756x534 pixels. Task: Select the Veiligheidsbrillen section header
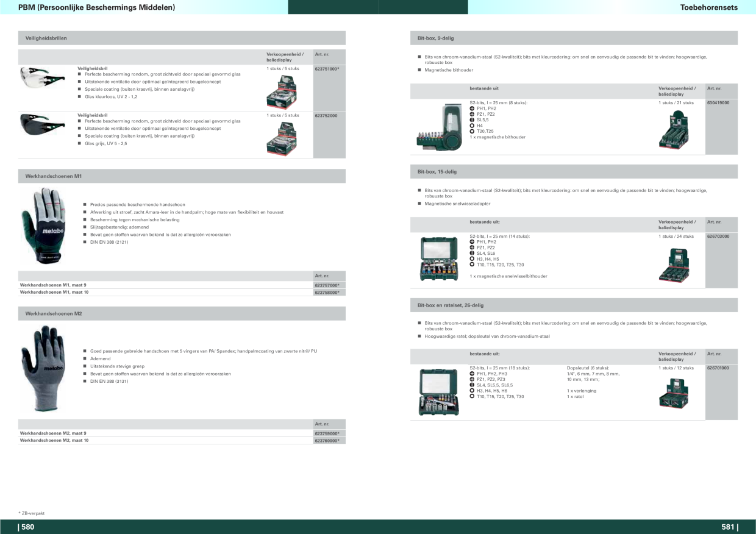click(x=182, y=38)
